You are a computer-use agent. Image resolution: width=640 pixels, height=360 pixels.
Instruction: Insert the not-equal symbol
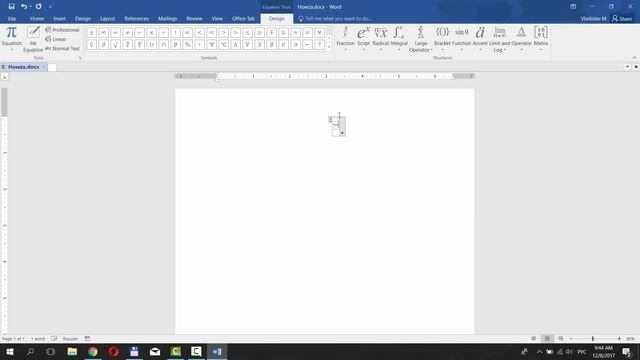tap(127, 33)
